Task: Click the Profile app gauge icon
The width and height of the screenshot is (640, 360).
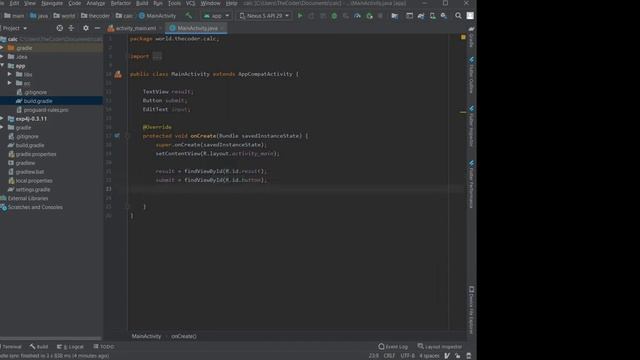Action: click(357, 16)
